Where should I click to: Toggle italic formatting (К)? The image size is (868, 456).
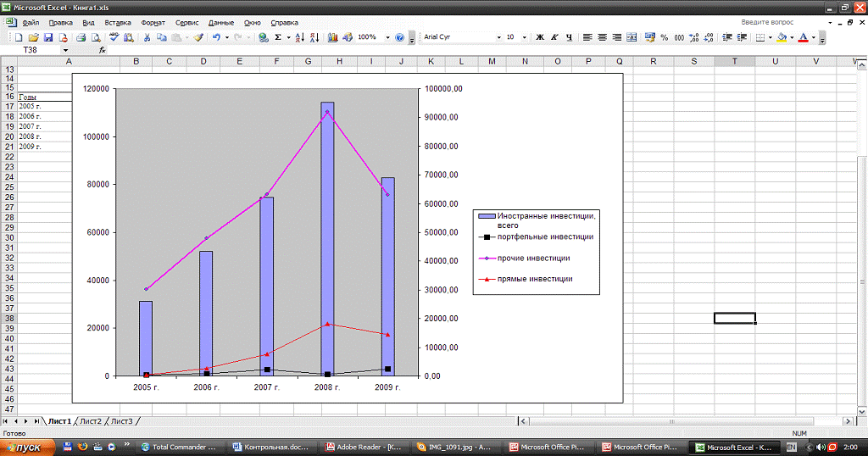(554, 38)
